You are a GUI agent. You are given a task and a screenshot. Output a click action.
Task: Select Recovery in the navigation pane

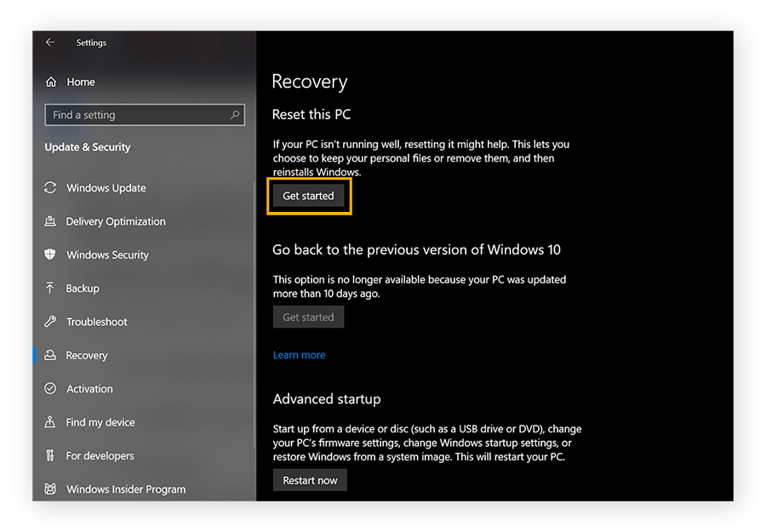click(x=89, y=355)
